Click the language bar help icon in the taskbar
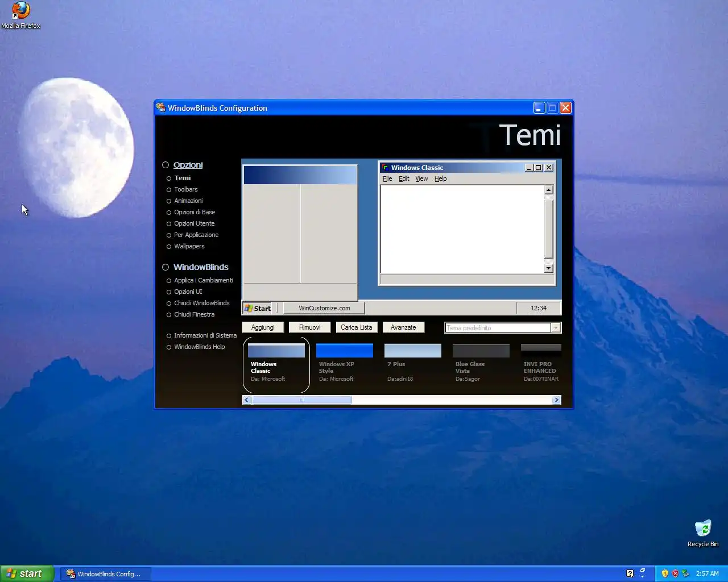The image size is (728, 582). point(630,573)
